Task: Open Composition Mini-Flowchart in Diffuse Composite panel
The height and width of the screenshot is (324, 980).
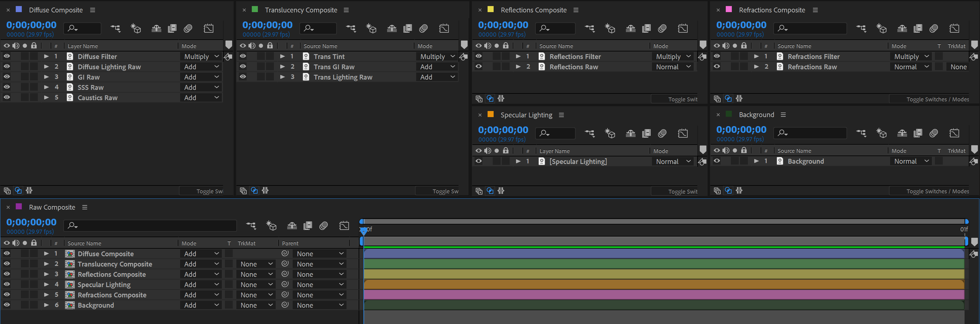Action: [115, 28]
